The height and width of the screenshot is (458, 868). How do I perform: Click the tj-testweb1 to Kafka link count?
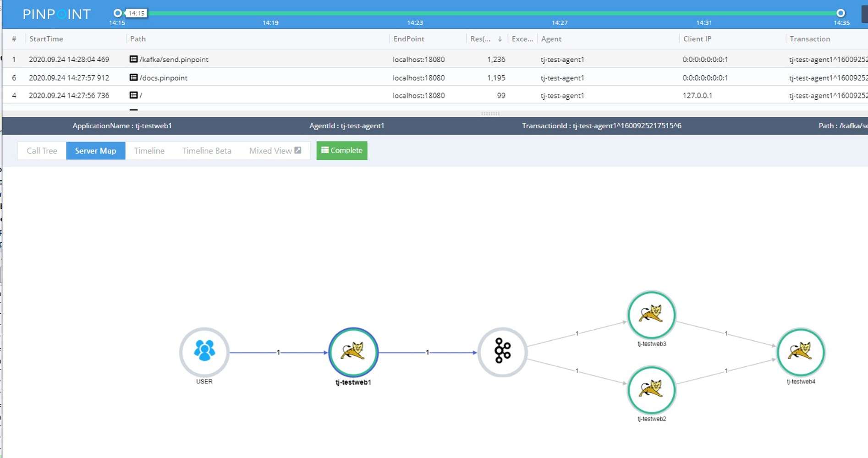[x=428, y=352]
